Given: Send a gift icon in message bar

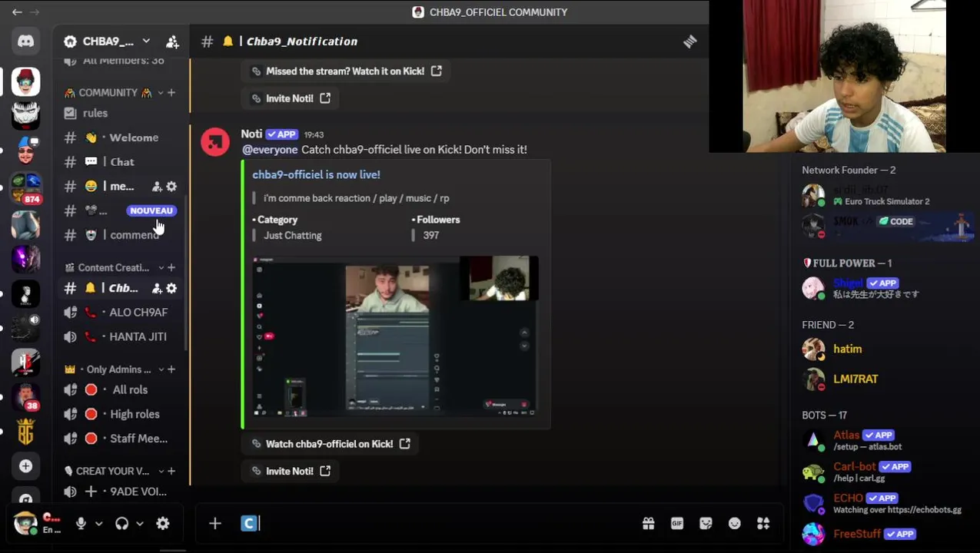Looking at the screenshot, I should [x=648, y=523].
